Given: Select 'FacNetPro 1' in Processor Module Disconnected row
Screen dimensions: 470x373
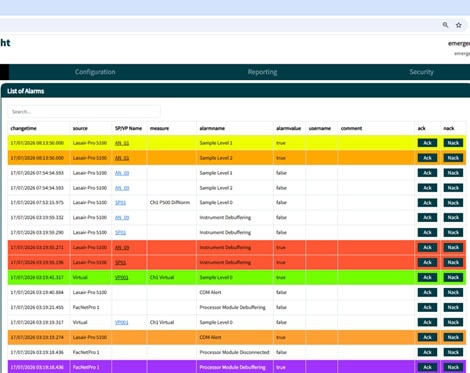Looking at the screenshot, I should coord(86,352).
